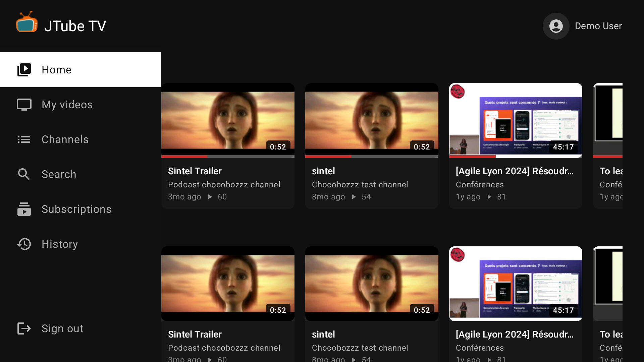Select the Home play-library icon
The image size is (644, 362).
point(24,70)
